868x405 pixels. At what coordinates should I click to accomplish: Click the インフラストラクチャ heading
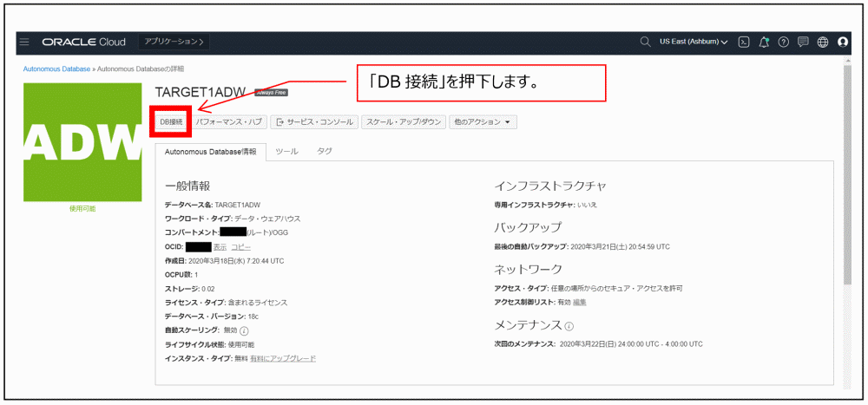(550, 186)
